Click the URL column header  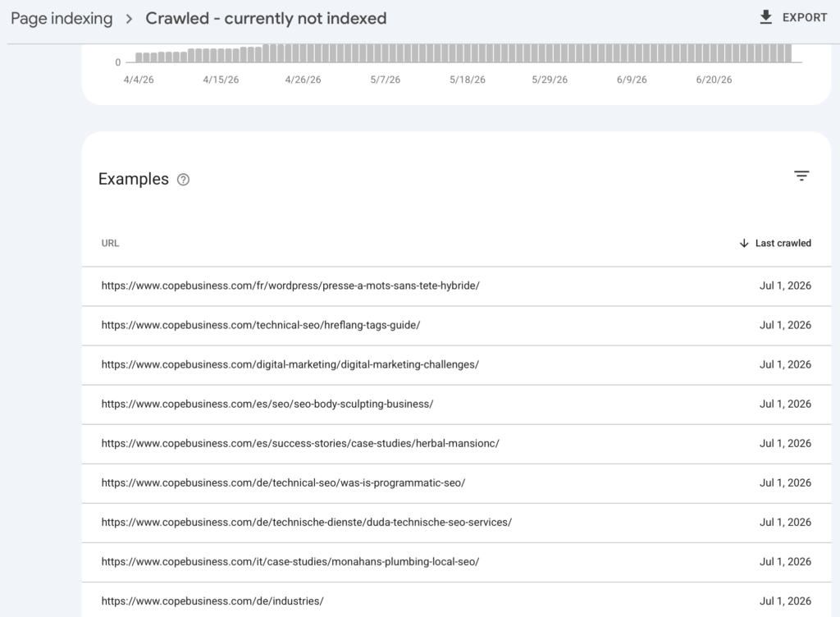pos(111,243)
